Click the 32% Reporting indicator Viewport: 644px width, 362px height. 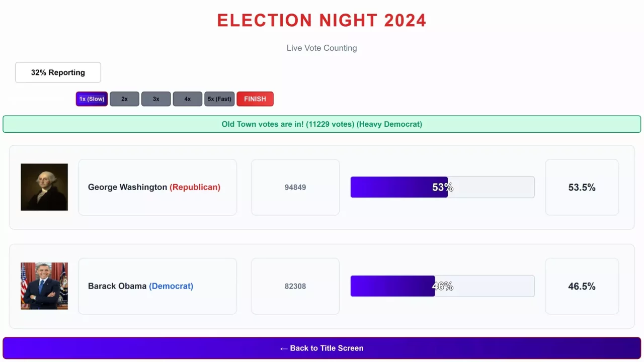pyautogui.click(x=58, y=72)
